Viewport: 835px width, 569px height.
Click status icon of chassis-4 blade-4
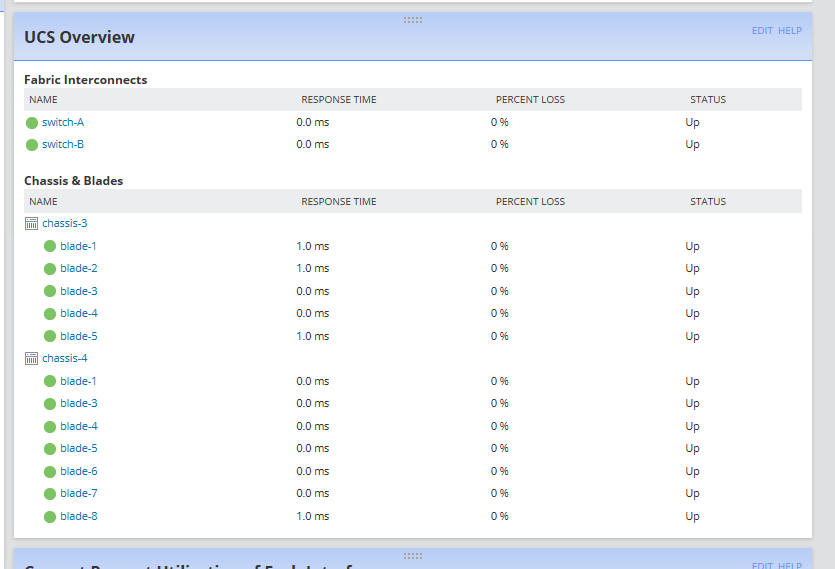pos(50,427)
